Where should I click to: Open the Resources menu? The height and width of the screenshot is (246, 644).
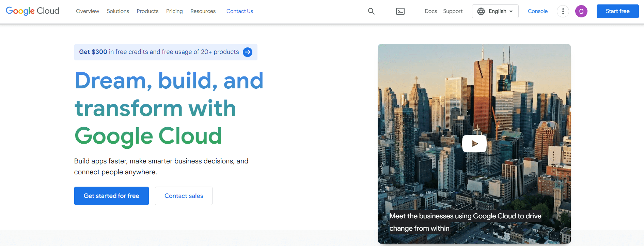203,11
